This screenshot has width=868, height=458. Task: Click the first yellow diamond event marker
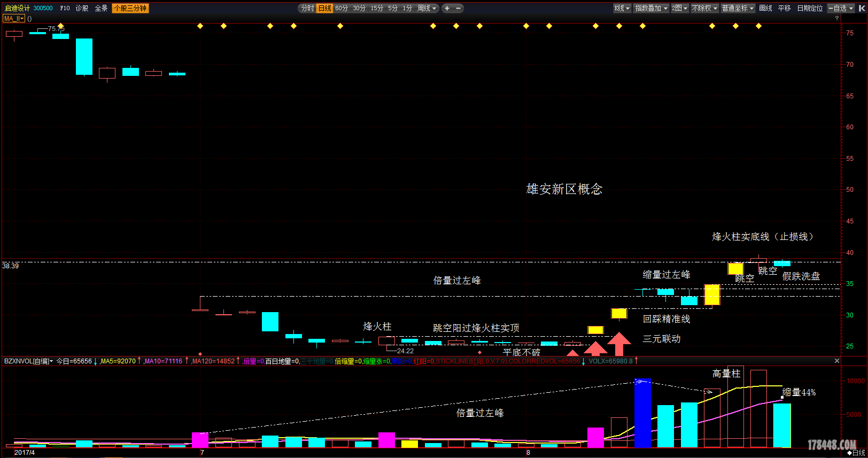click(x=61, y=26)
